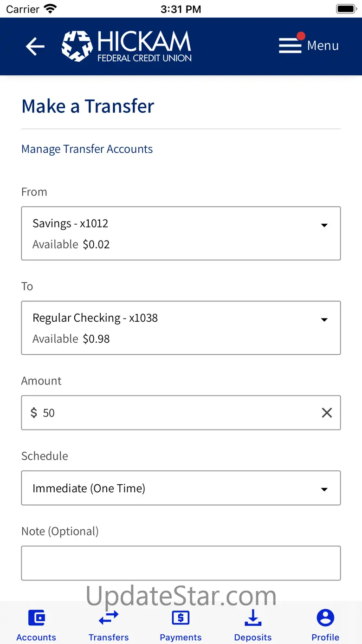Open the Accounts tab icon

(x=36, y=618)
